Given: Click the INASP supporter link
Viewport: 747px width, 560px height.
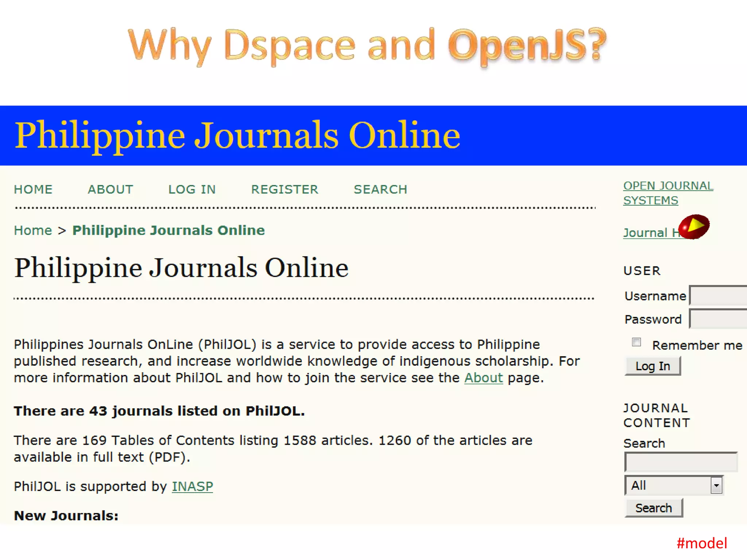Looking at the screenshot, I should (192, 486).
